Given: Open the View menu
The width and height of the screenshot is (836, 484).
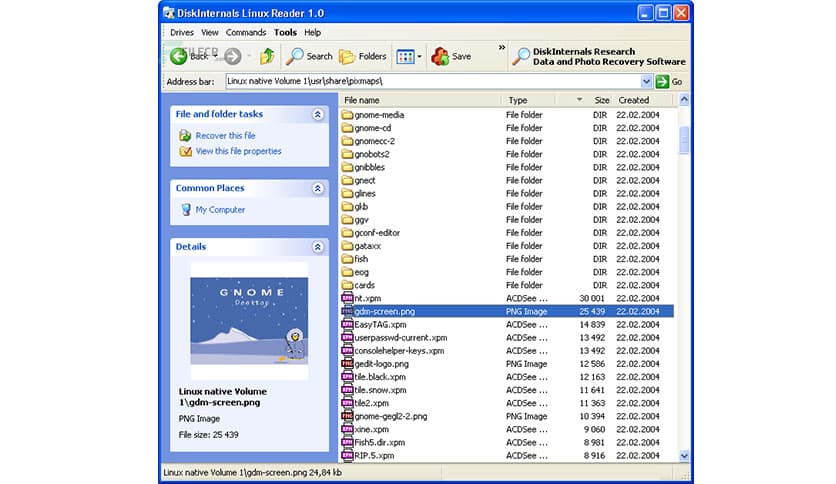Looking at the screenshot, I should 210,33.
